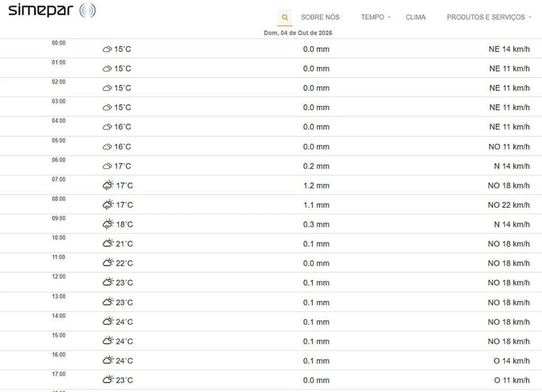This screenshot has height=392, width=542.
Task: Click the partly sunny icon at 10:00
Action: pos(108,243)
